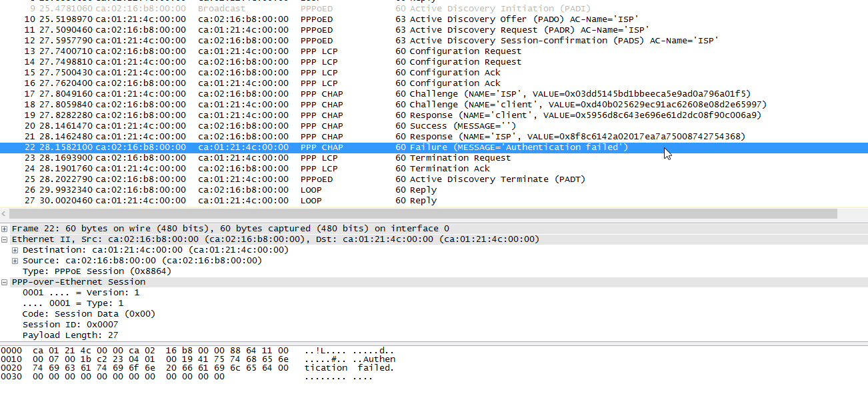
Task: Select packet 17 CHAP Challenge NAME='ISP'
Action: coord(434,94)
